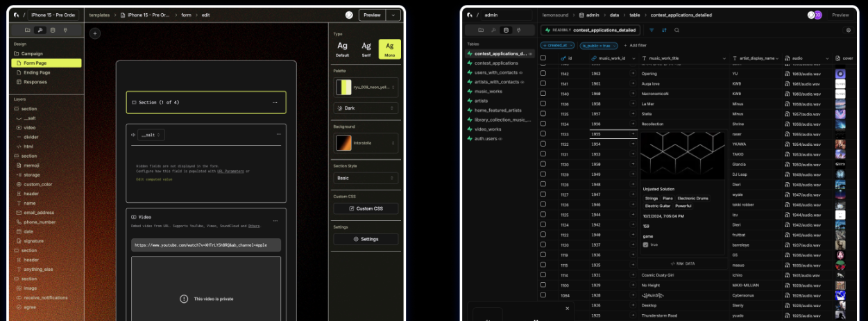Open the Basic section style dropdown
The height and width of the screenshot is (321, 868).
coord(366,178)
